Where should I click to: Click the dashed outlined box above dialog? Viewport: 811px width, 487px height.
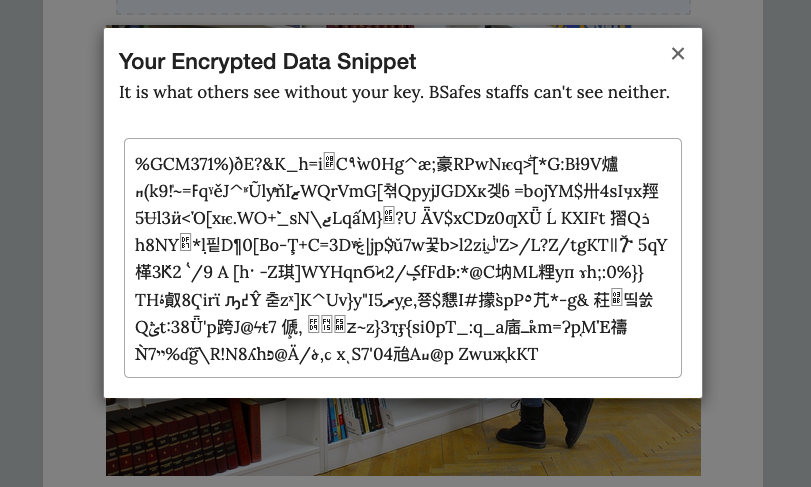(x=403, y=7)
